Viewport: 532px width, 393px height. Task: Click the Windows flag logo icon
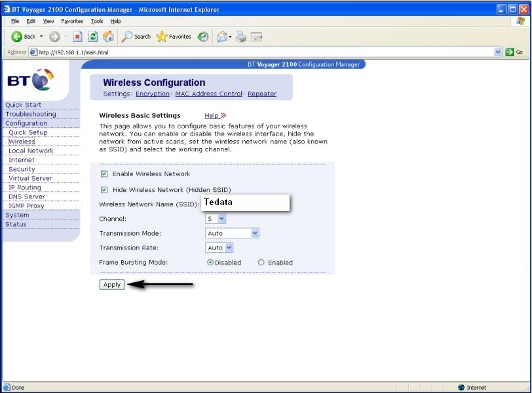tap(520, 21)
